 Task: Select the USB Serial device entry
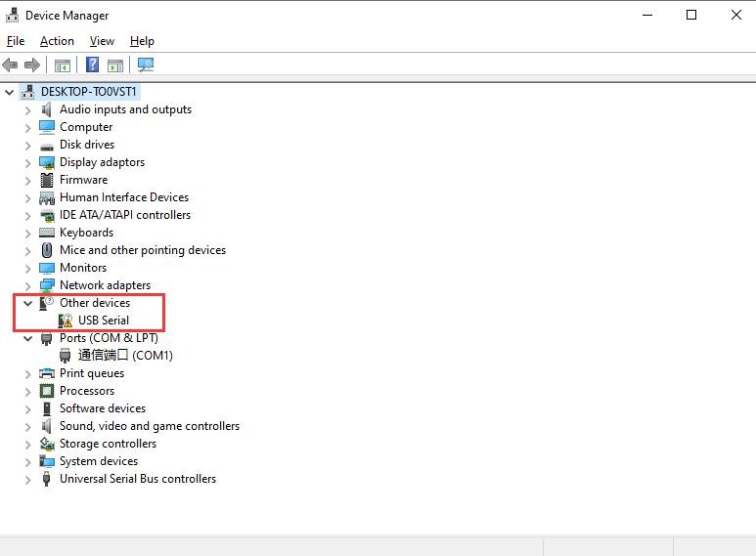tap(103, 321)
